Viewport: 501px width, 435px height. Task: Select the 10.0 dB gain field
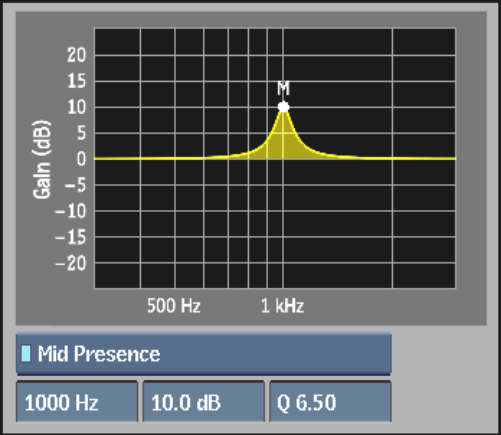pos(203,402)
